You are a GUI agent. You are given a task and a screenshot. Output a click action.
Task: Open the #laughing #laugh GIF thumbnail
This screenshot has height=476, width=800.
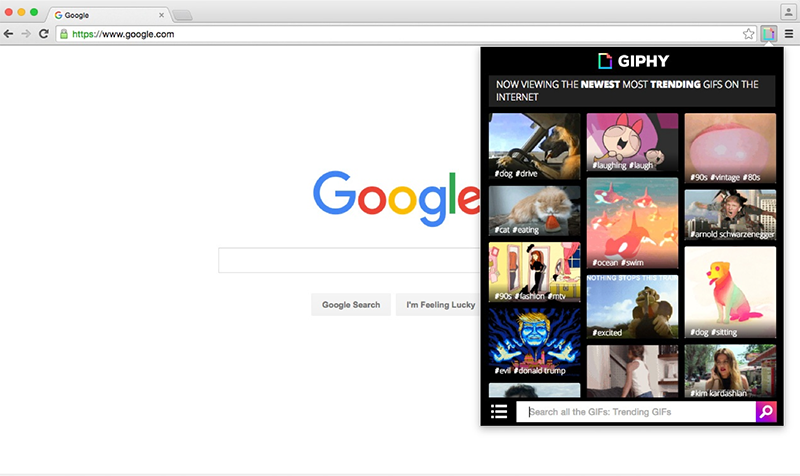coord(632,142)
